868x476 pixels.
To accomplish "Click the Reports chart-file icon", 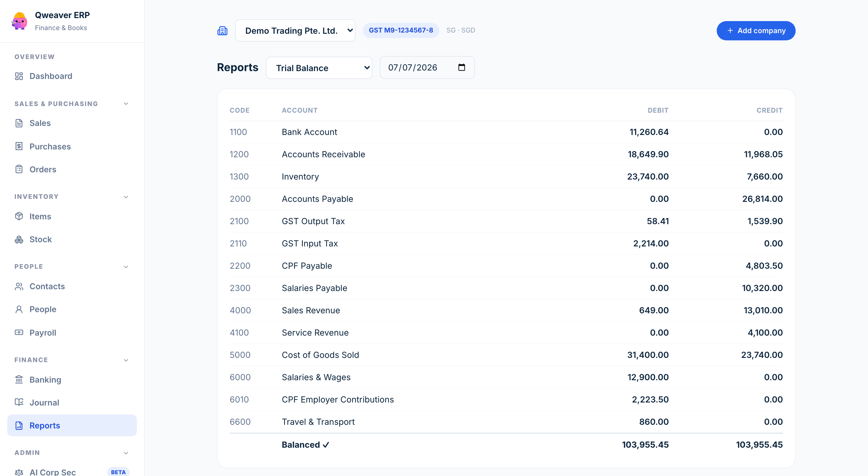I will (19, 425).
